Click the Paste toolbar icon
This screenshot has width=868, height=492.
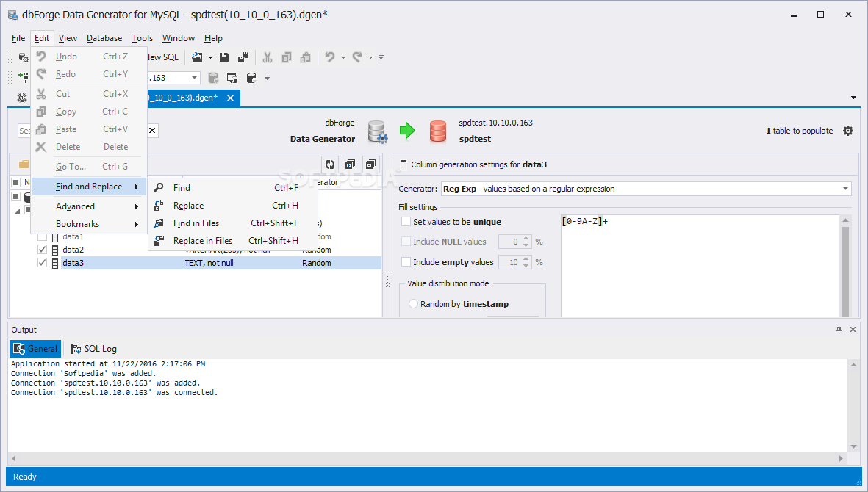tap(305, 57)
